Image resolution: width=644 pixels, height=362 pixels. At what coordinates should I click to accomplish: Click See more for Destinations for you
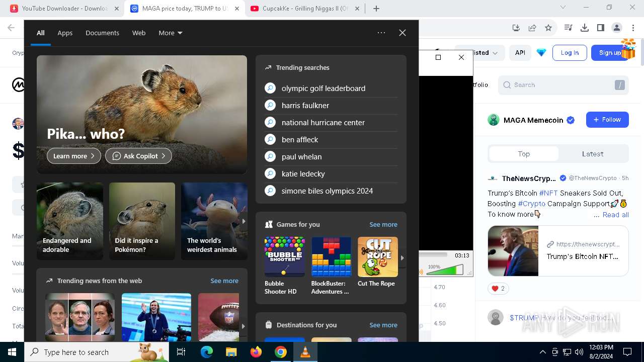tap(383, 325)
